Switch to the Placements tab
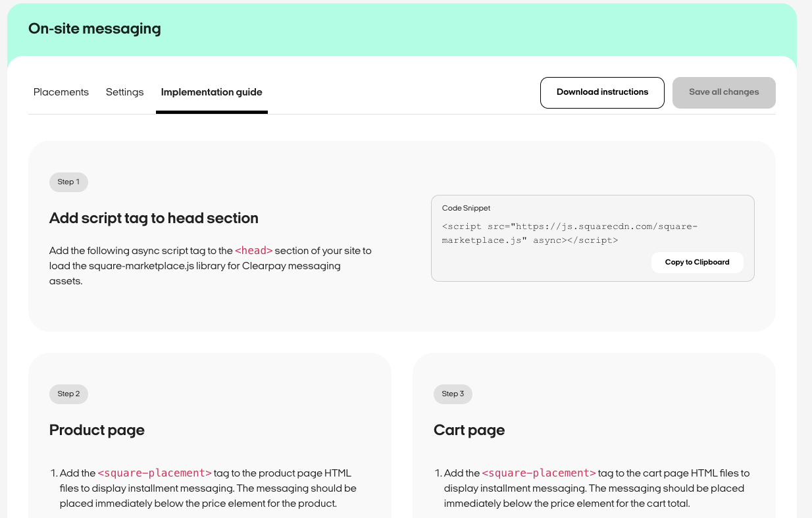812x518 pixels. coord(61,92)
